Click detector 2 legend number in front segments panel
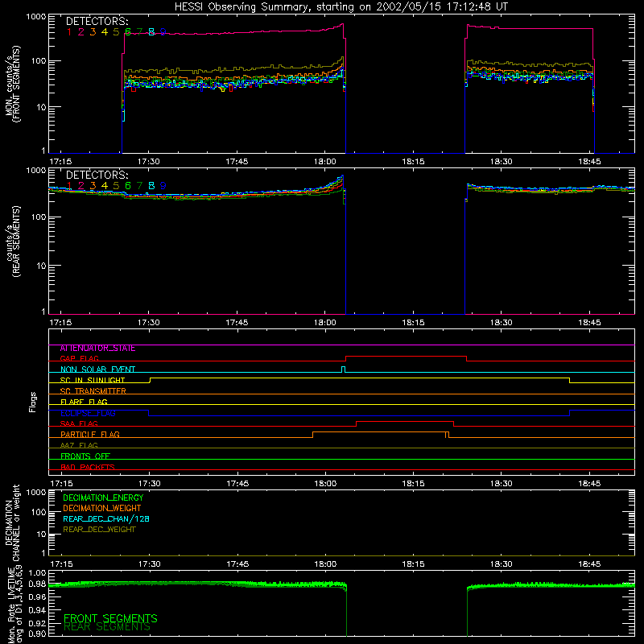Viewport: 644px width, 644px height. pyautogui.click(x=81, y=32)
